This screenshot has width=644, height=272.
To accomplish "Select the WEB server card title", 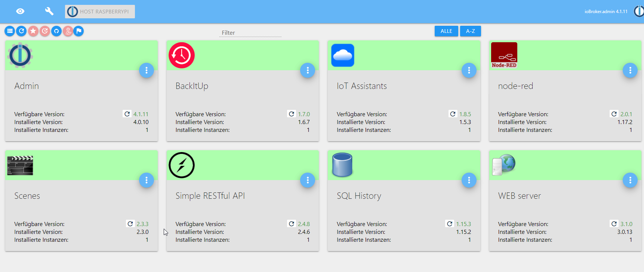I will (520, 196).
